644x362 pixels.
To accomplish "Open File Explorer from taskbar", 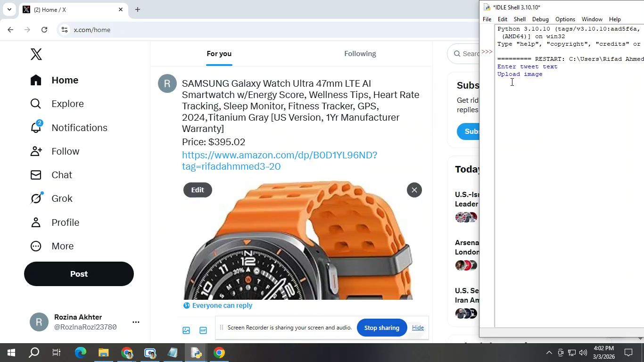I will coord(103,353).
